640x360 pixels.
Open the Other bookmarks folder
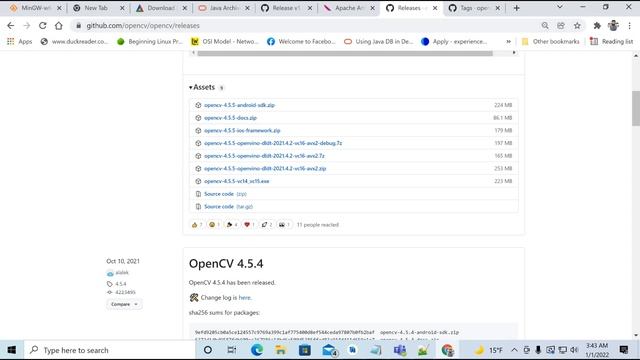click(x=551, y=42)
